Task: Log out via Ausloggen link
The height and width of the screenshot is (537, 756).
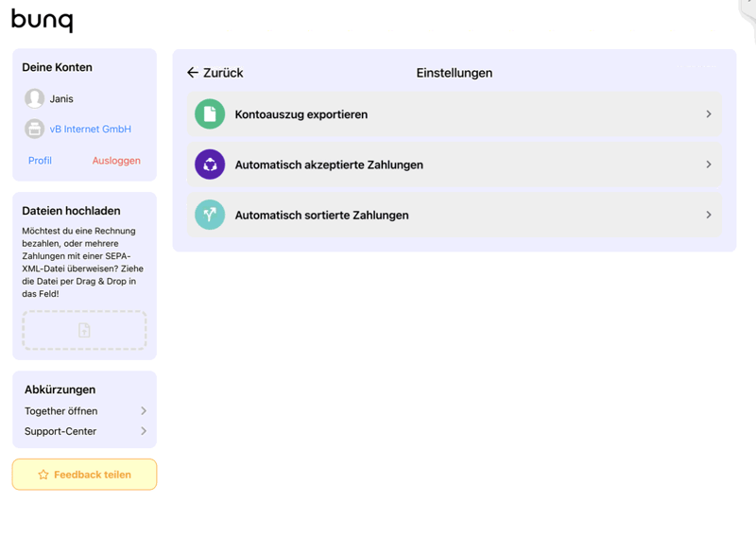Action: pos(116,161)
